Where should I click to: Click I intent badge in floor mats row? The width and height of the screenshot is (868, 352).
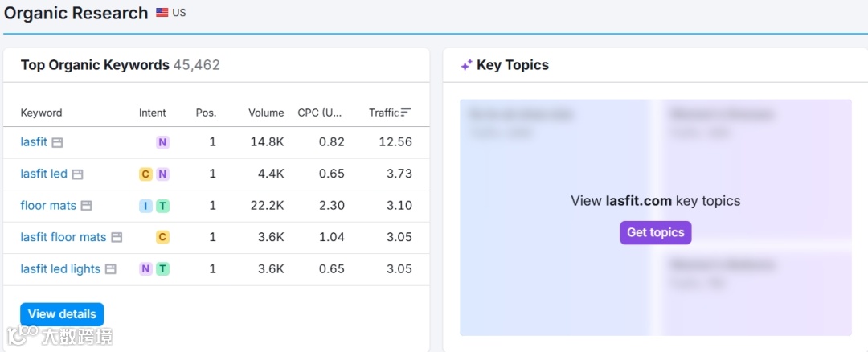click(x=145, y=206)
